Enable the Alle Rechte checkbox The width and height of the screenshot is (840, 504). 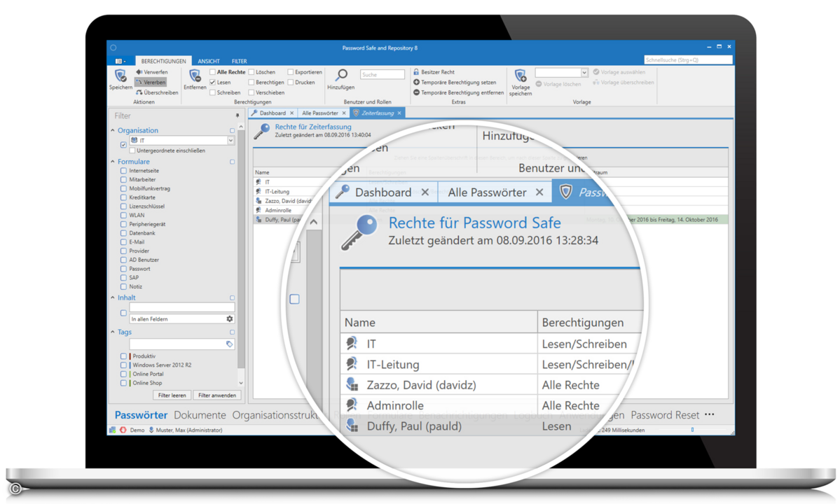213,71
